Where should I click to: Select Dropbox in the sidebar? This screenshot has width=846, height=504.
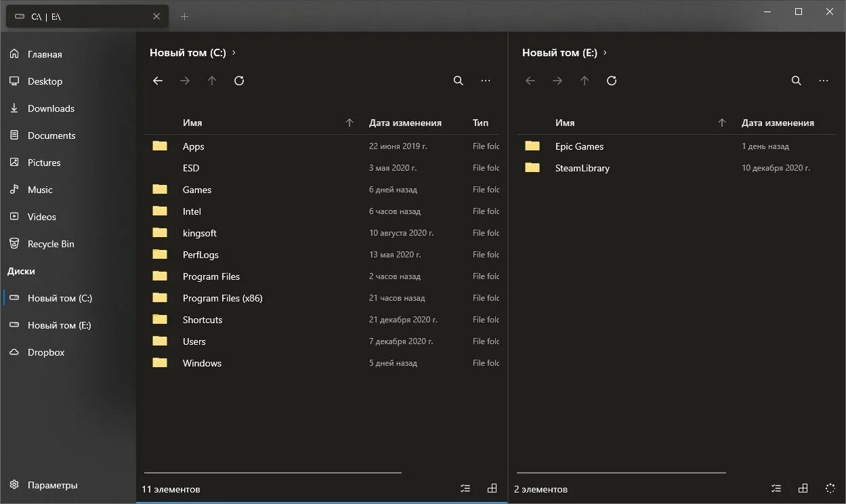(46, 352)
